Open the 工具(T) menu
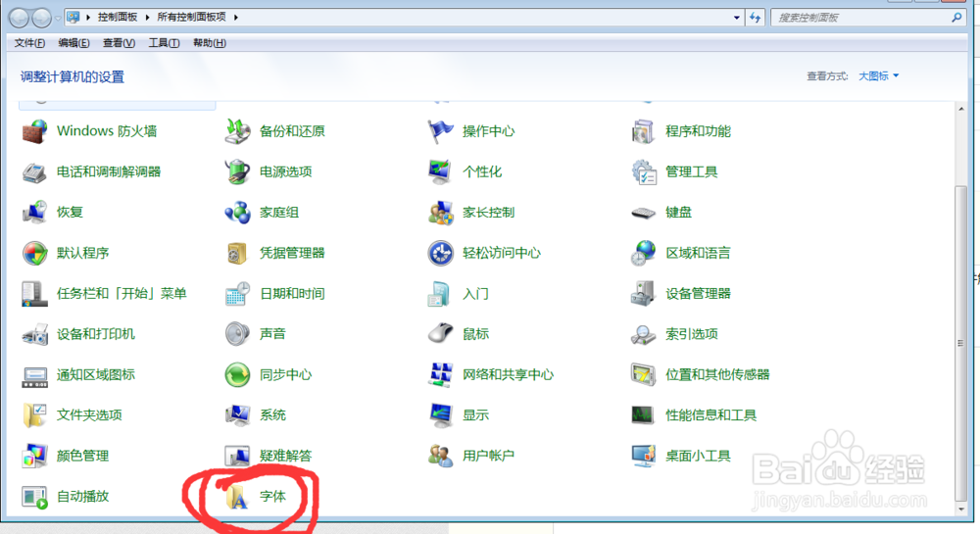980x534 pixels. pos(164,43)
